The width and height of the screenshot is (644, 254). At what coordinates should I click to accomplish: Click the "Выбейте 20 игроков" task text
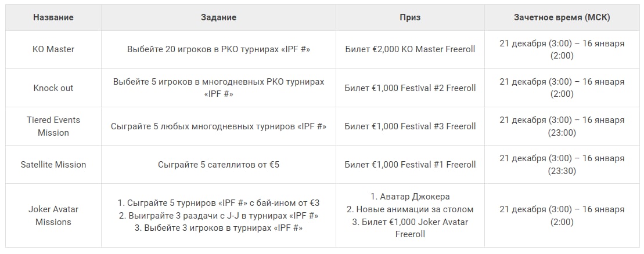[218, 49]
